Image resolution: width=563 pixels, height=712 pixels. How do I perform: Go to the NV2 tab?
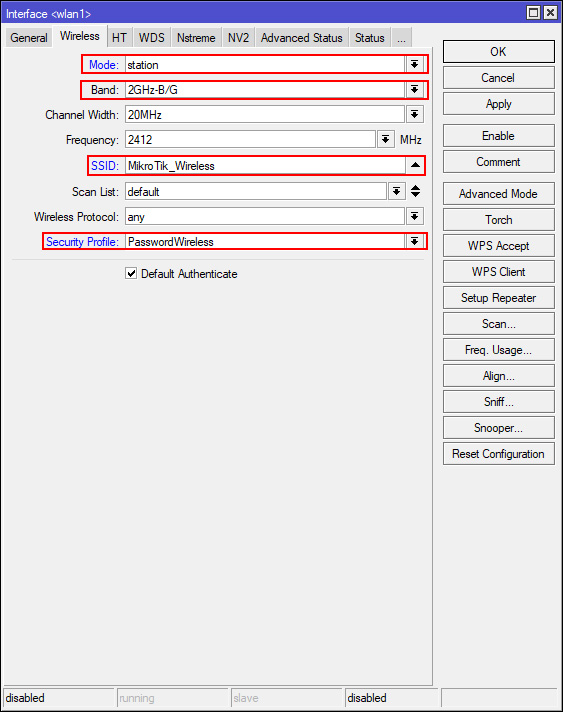tap(238, 38)
